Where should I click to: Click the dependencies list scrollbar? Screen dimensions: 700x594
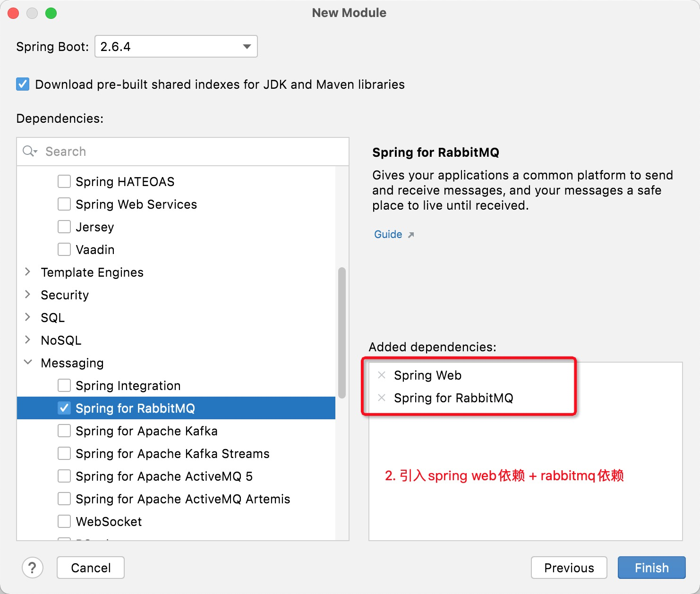tap(342, 332)
